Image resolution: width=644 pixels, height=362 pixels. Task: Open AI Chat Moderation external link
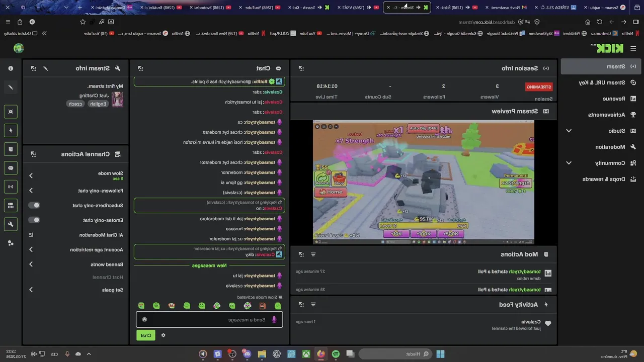click(31, 235)
